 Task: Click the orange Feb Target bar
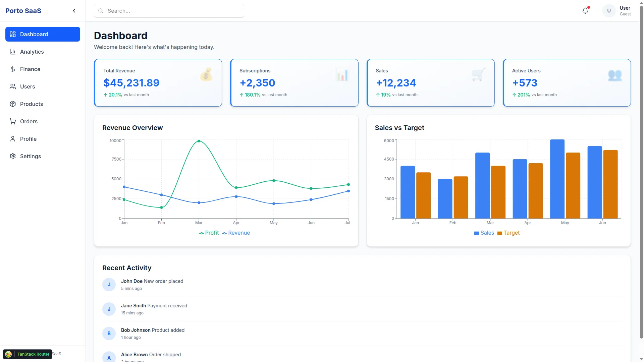461,197
